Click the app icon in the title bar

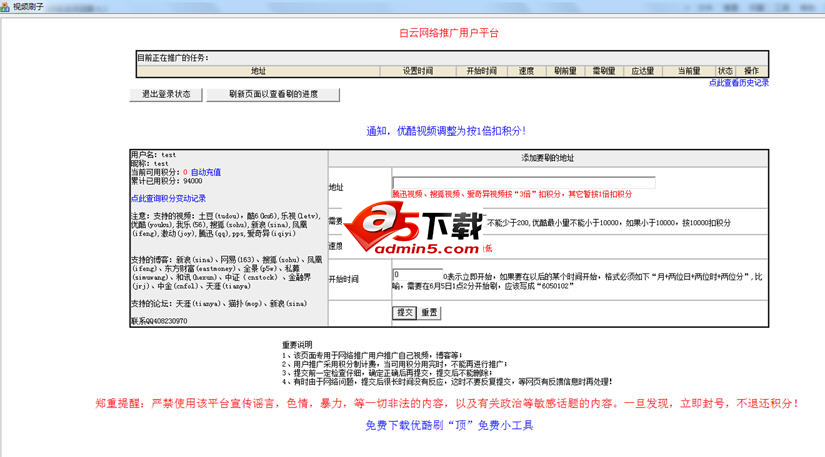[5, 7]
